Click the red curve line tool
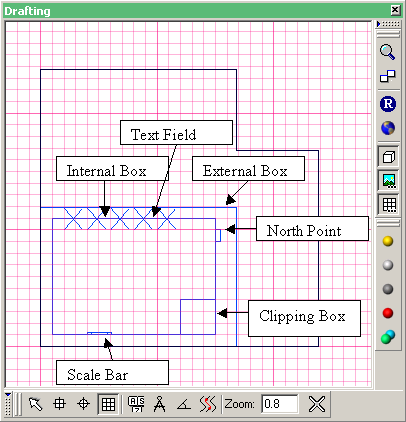The image size is (406, 422). (x=208, y=404)
